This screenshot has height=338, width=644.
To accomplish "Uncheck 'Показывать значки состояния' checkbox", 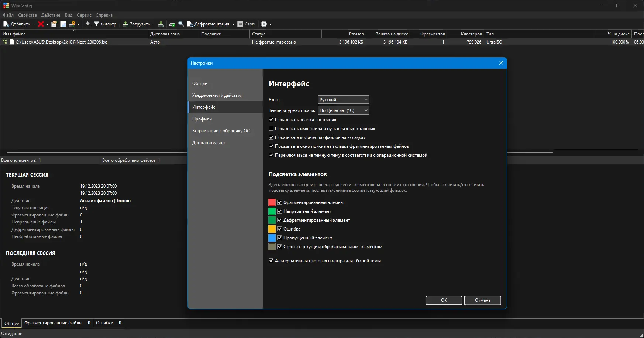I will click(271, 120).
